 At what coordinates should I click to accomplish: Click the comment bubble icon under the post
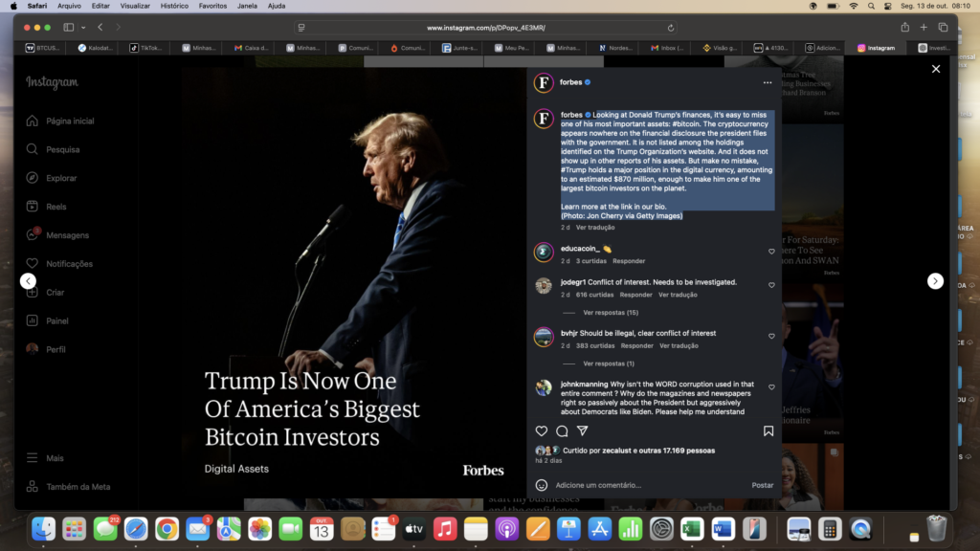[562, 431]
